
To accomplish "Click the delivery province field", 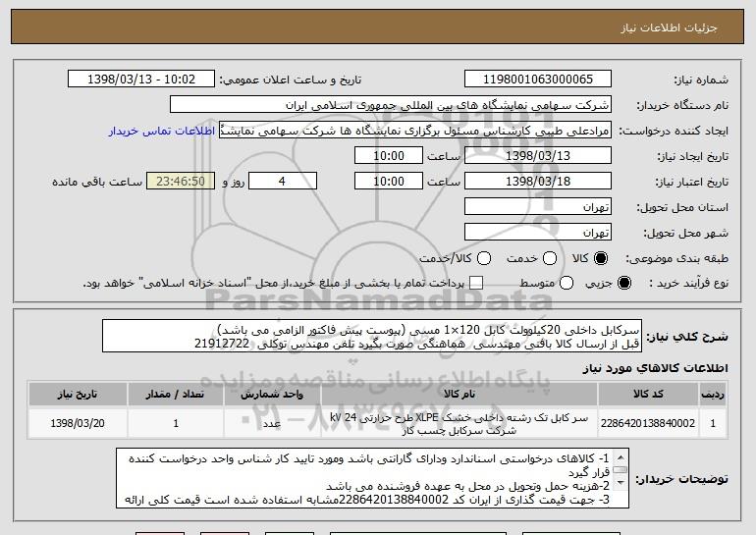I will [538, 207].
